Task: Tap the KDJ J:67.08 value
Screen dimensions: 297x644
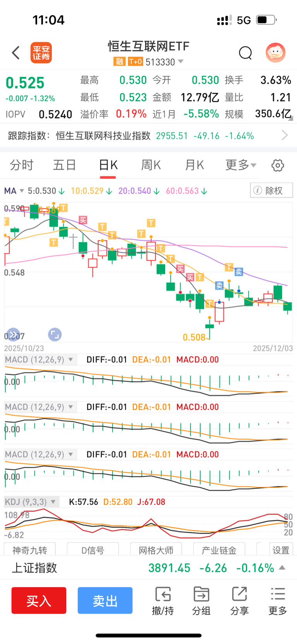Action: click(151, 502)
